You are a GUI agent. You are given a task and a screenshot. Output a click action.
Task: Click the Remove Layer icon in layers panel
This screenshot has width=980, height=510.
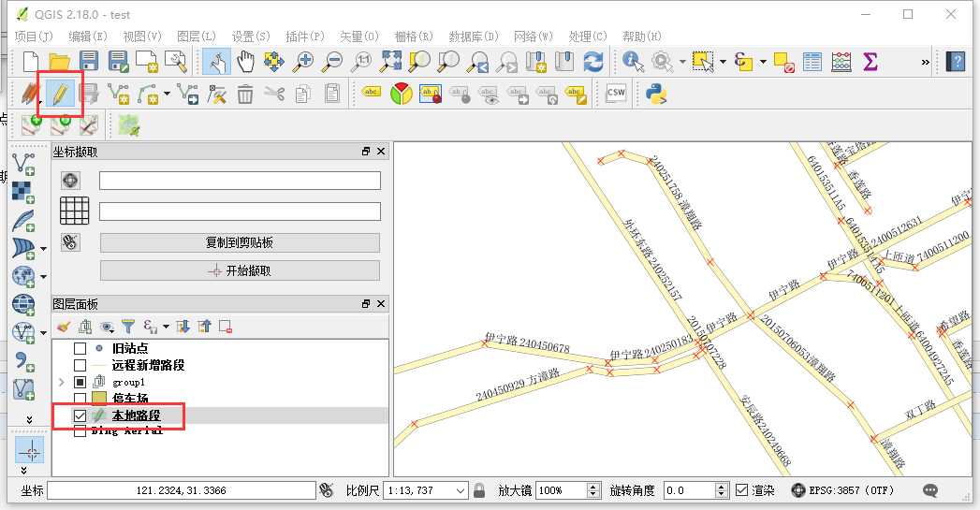point(226,327)
